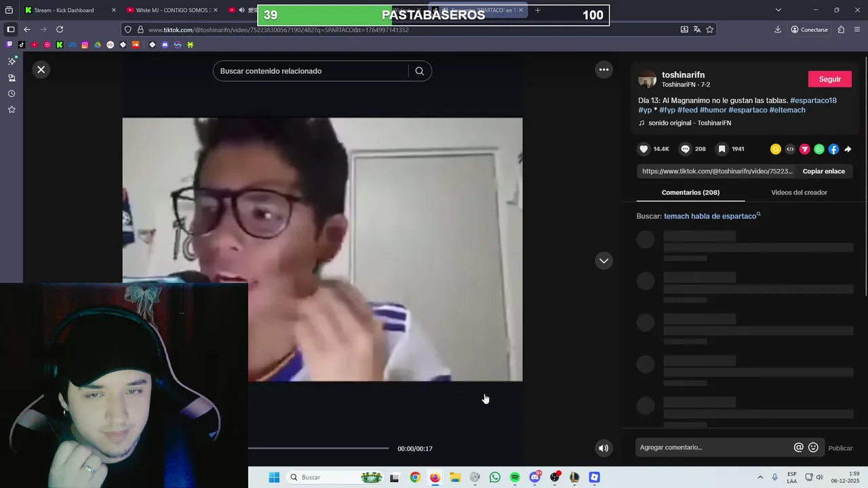This screenshot has height=488, width=868.
Task: Switch to Comentarios (208) tab
Action: (690, 192)
